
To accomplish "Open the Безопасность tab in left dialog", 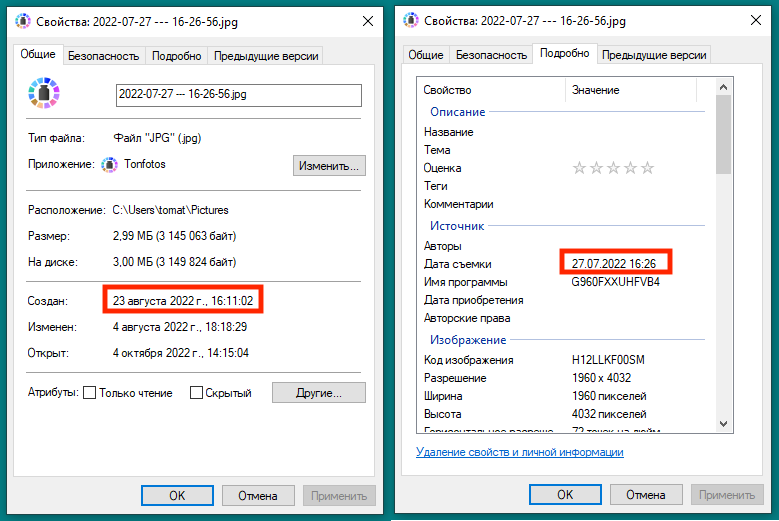I will pos(105,57).
